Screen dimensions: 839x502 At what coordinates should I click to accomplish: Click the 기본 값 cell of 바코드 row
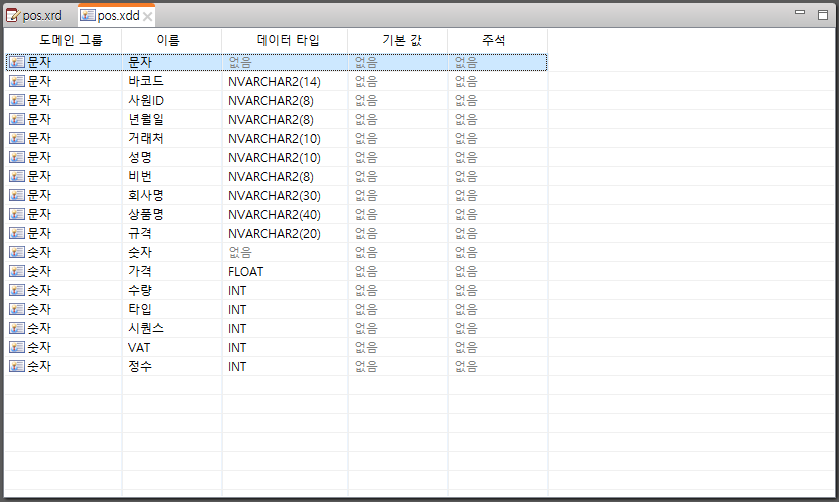click(398, 81)
